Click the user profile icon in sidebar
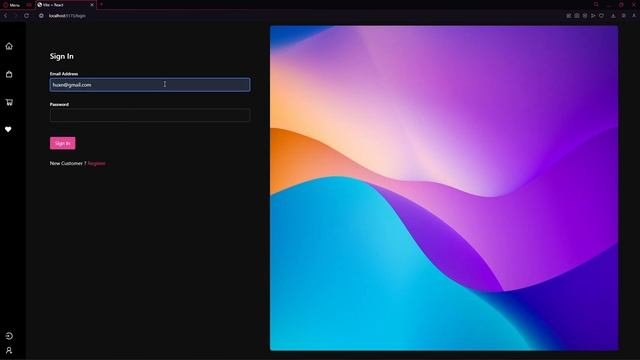Image resolution: width=640 pixels, height=360 pixels. coord(9,350)
